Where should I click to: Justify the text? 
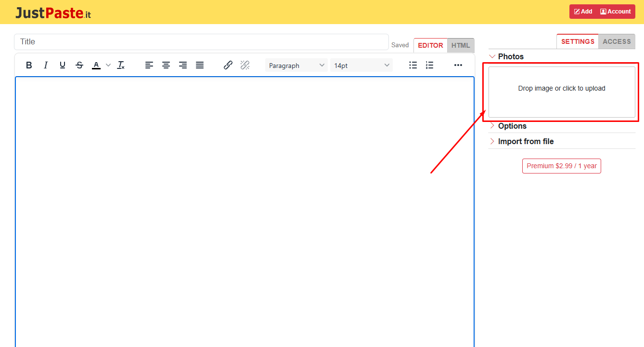tap(200, 65)
